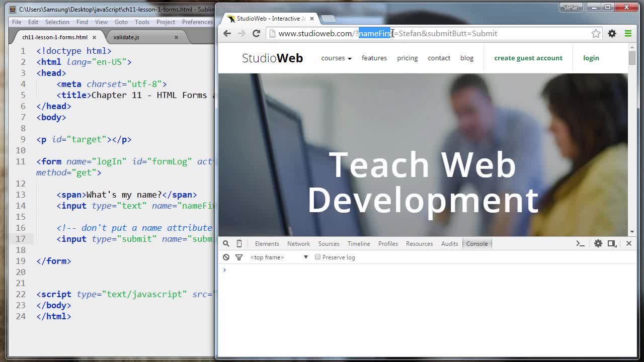Show the drawer console icon in DevTools

[x=580, y=243]
